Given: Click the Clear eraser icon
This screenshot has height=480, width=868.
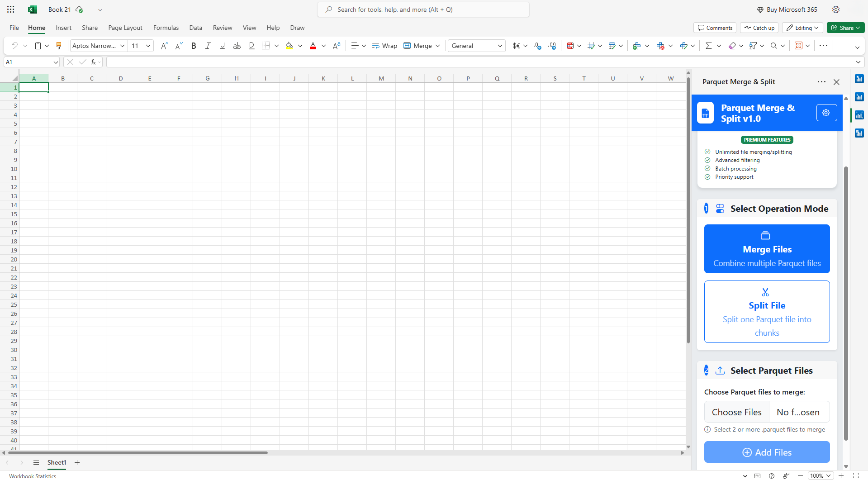Looking at the screenshot, I should pyautogui.click(x=732, y=46).
